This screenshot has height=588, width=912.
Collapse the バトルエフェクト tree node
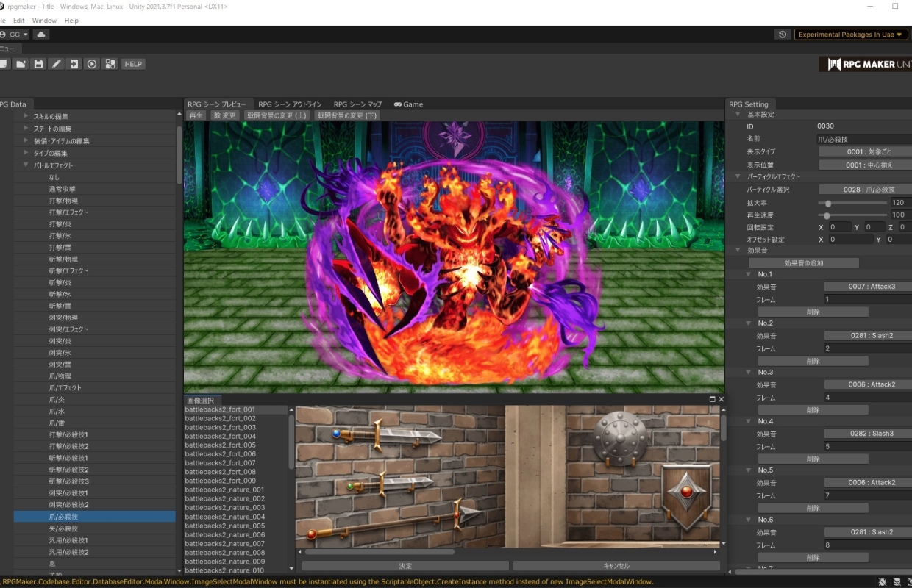click(x=26, y=165)
